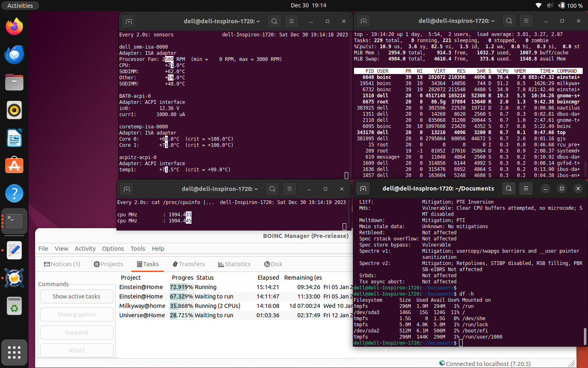Select the Terminal icon in the dock
This screenshot has width=588, height=368.
pyautogui.click(x=14, y=221)
